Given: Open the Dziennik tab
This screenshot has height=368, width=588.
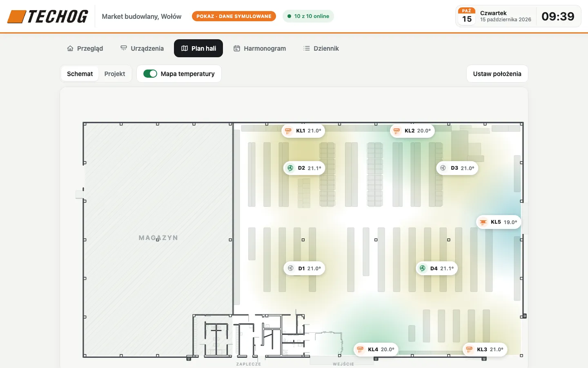Looking at the screenshot, I should pos(321,48).
